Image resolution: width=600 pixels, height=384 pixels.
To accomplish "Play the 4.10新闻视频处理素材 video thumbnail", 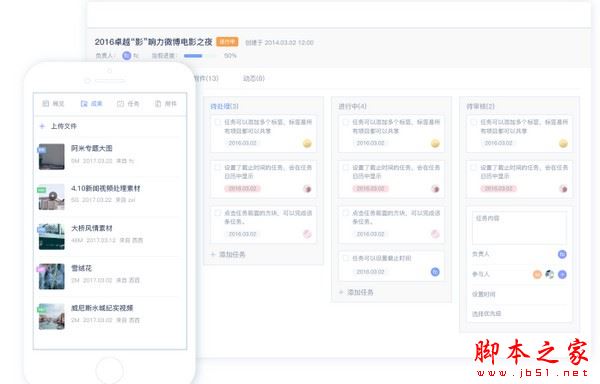I will pos(51,197).
